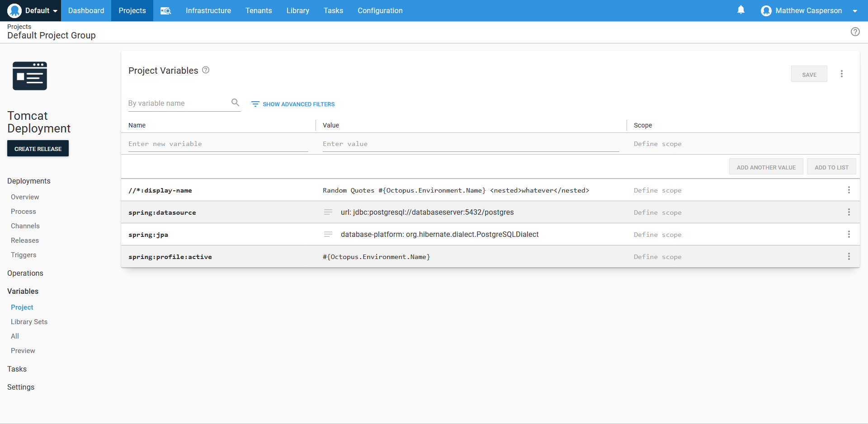
Task: Open Project Variables help question mark
Action: pyautogui.click(x=206, y=70)
